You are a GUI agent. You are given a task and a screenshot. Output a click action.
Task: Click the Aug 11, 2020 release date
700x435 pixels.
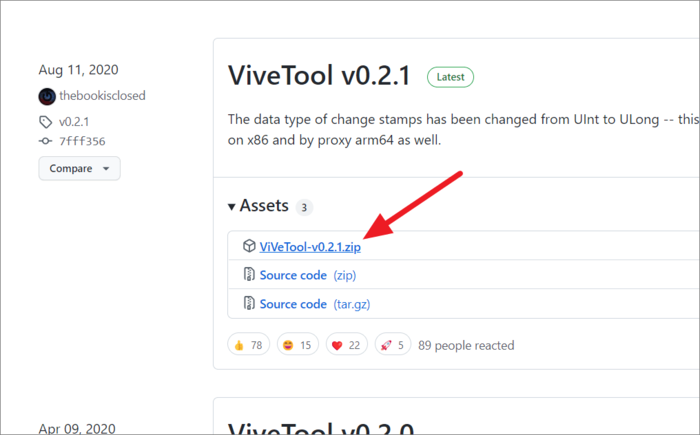coord(79,70)
